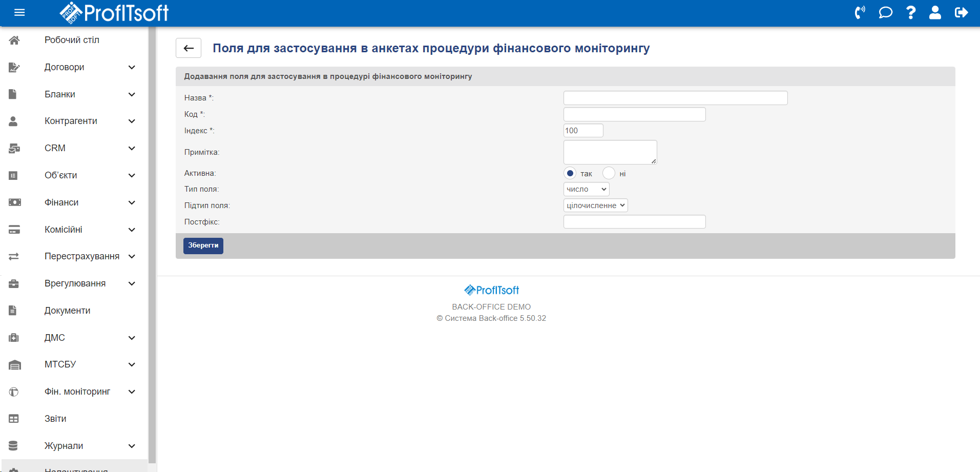The image size is (980, 472).
Task: Open the Звіти menu item
Action: click(x=55, y=419)
